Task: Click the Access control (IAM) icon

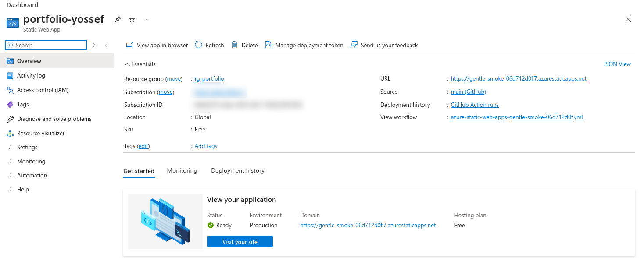Action: pyautogui.click(x=10, y=90)
